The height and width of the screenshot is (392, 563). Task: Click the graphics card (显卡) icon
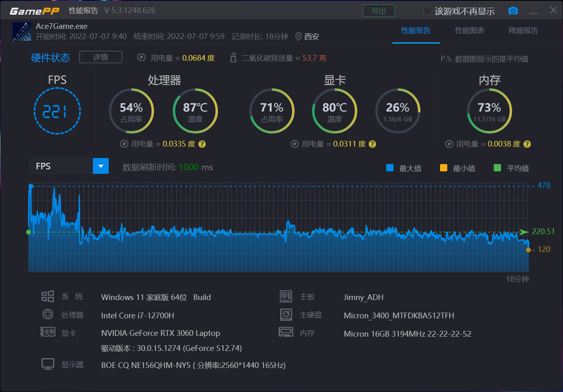pos(48,332)
